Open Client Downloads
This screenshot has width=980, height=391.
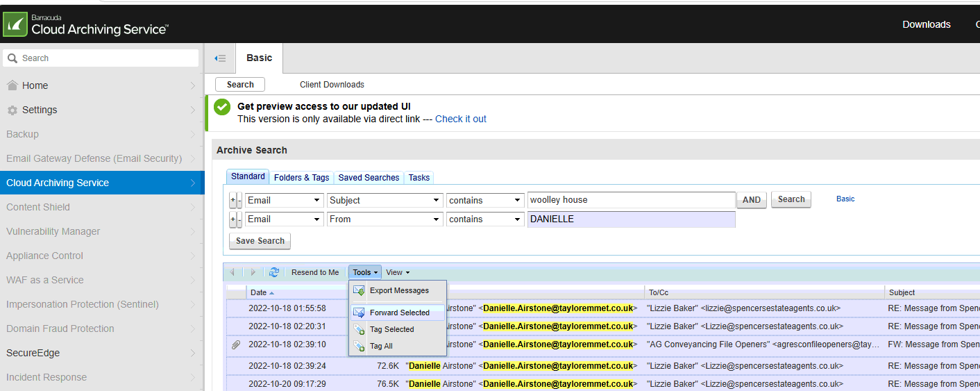pyautogui.click(x=332, y=85)
